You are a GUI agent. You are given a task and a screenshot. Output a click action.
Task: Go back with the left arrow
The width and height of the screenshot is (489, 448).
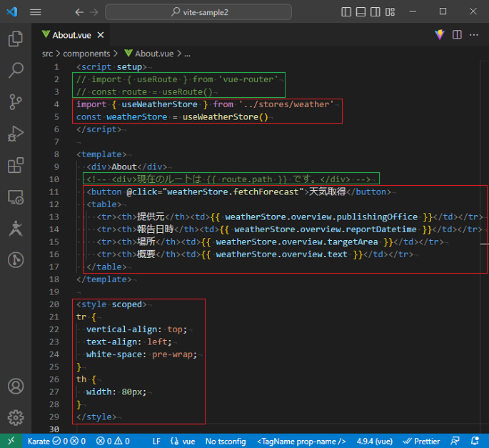(x=79, y=12)
